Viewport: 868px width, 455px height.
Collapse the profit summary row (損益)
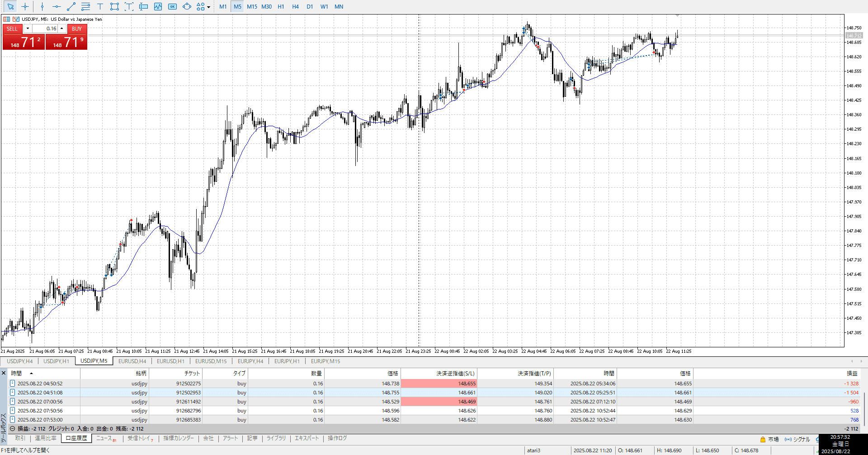[13, 428]
